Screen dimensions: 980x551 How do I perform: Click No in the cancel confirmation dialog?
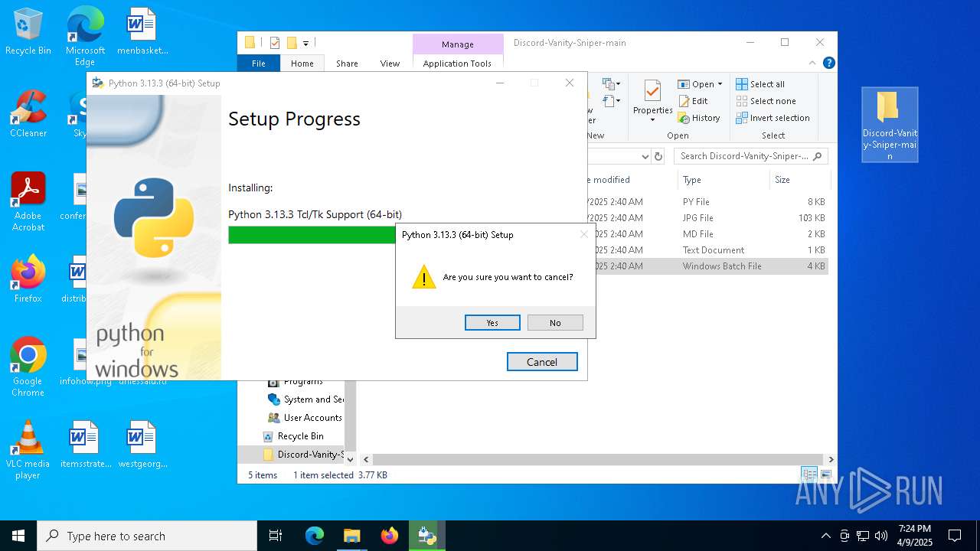555,323
